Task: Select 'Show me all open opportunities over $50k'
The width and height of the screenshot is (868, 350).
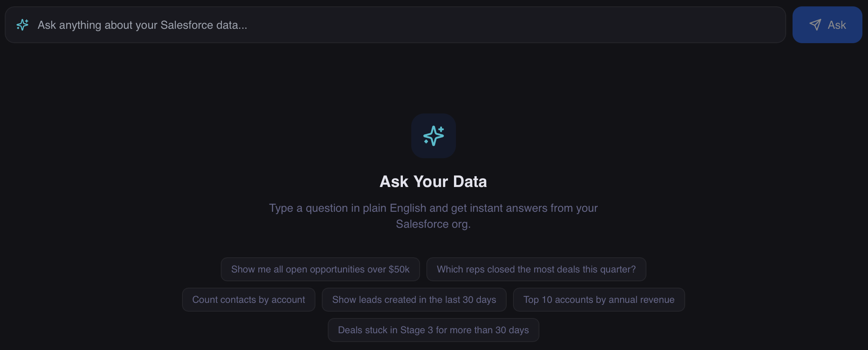Action: [x=320, y=269]
